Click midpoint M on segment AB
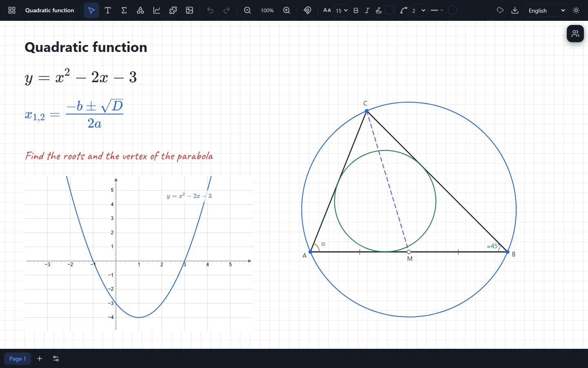The width and height of the screenshot is (588, 368). pyautogui.click(x=409, y=252)
